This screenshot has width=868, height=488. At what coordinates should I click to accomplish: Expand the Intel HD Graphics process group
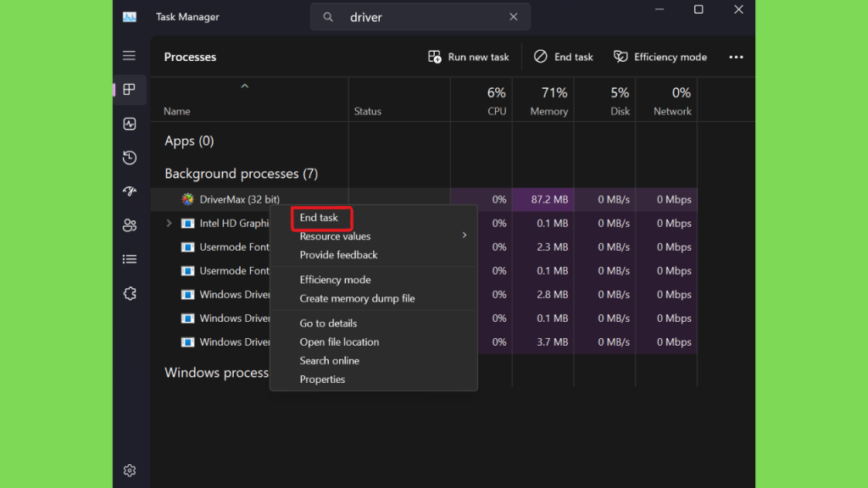pos(169,224)
